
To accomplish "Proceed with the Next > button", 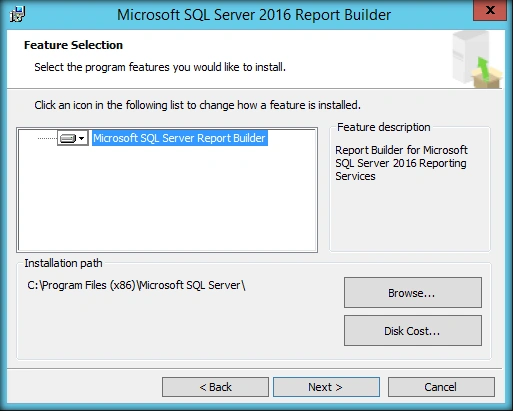I will [326, 387].
